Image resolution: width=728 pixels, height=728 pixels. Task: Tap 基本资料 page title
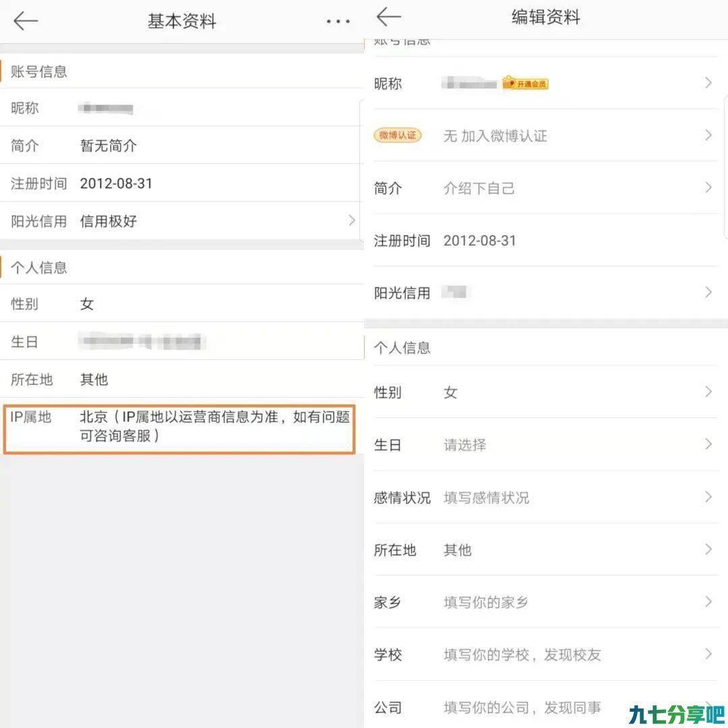[182, 22]
